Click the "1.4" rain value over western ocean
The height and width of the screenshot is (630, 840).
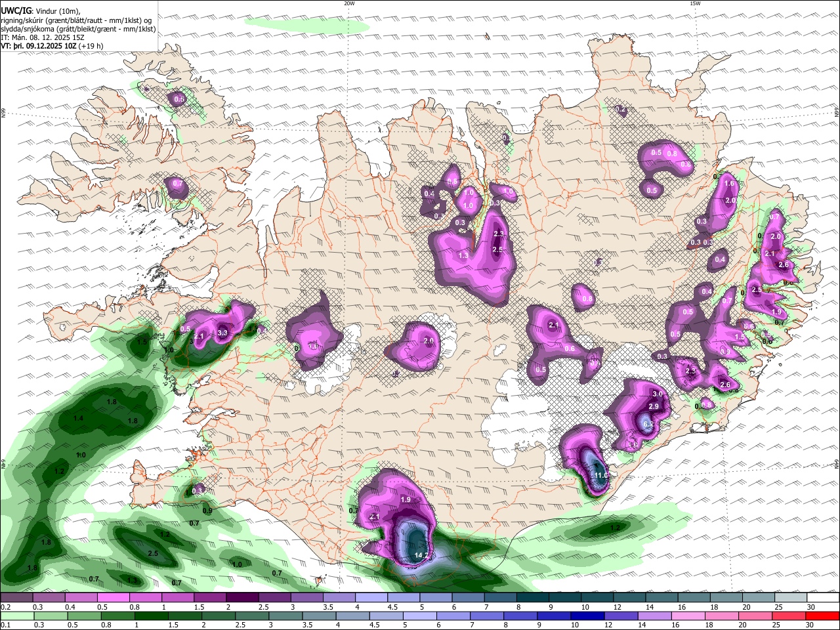point(78,418)
